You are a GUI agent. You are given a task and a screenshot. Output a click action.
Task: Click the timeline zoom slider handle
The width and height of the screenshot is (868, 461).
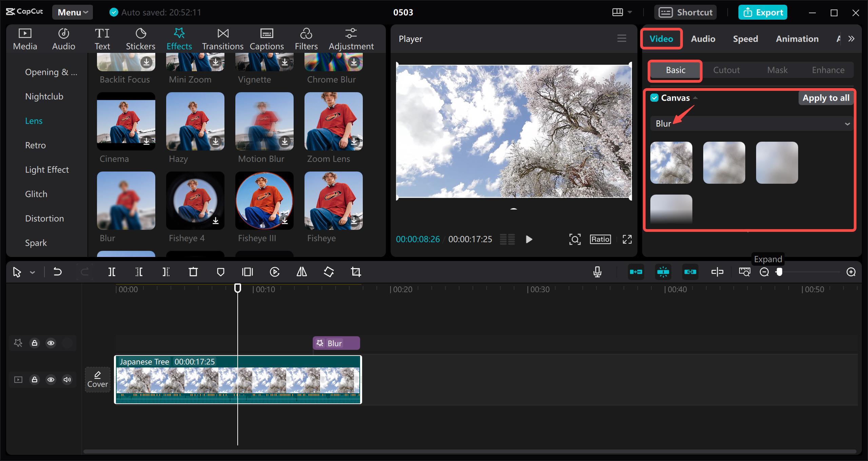[779, 272]
